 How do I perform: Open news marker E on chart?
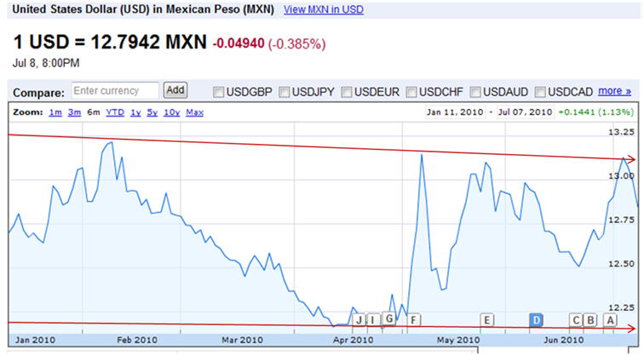click(486, 320)
